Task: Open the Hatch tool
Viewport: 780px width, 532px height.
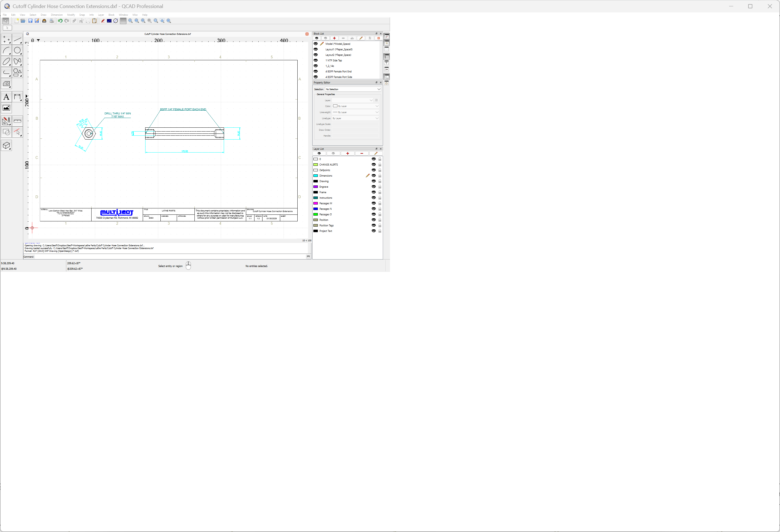Action: [6, 84]
